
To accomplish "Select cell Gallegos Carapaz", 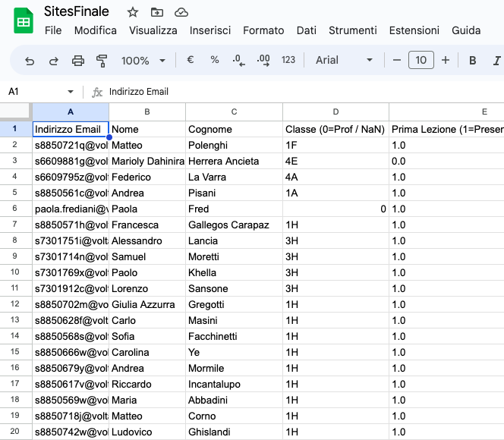I will pos(234,225).
